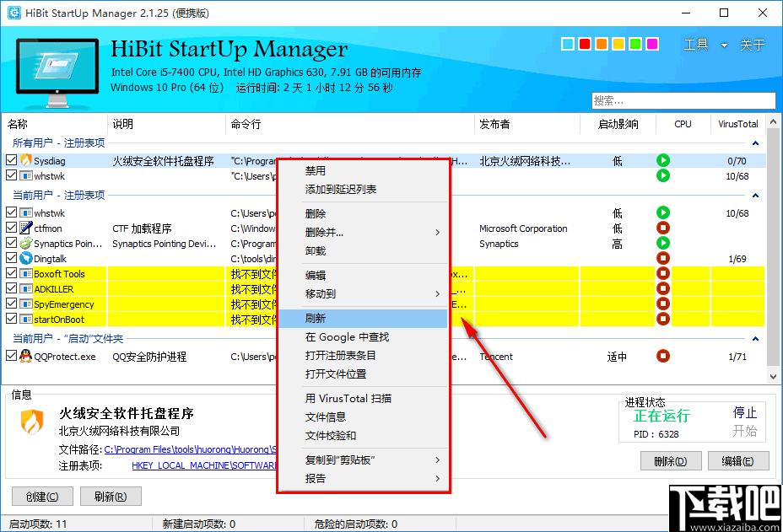783x532 pixels.
Task: Click 停止 to stop the process
Action: (x=744, y=412)
